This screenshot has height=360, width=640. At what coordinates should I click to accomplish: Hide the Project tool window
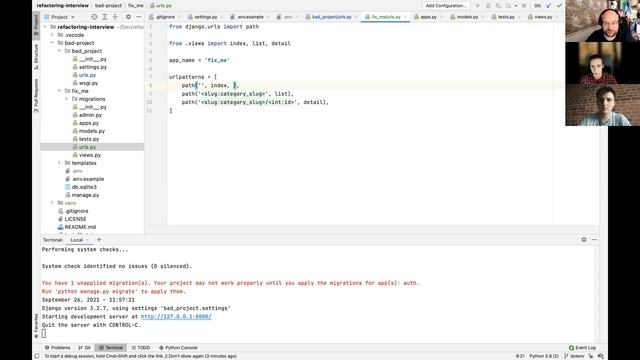point(139,17)
